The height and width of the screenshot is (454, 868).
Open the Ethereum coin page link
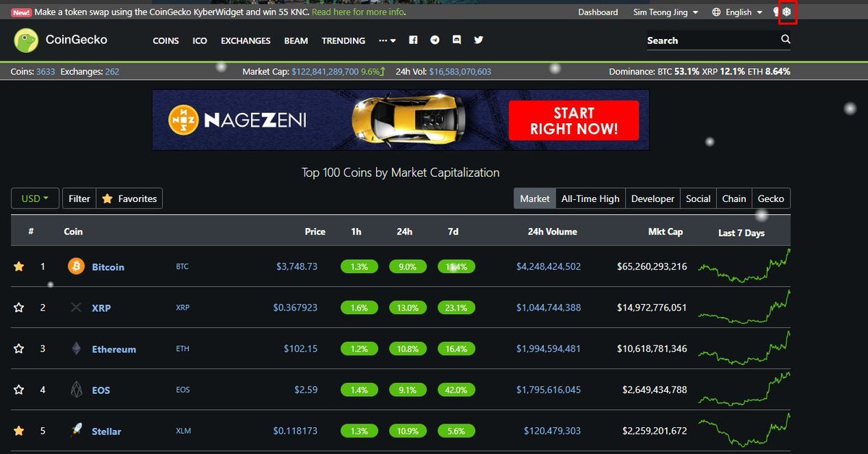point(114,349)
